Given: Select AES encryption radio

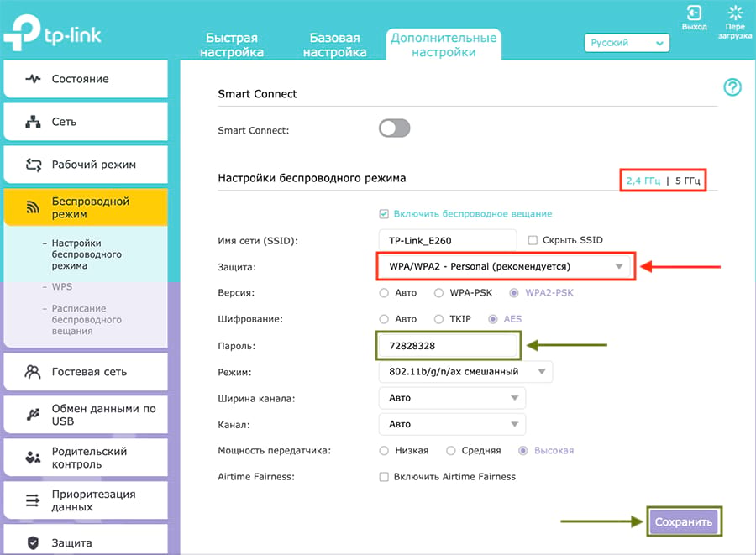Looking at the screenshot, I should (493, 319).
